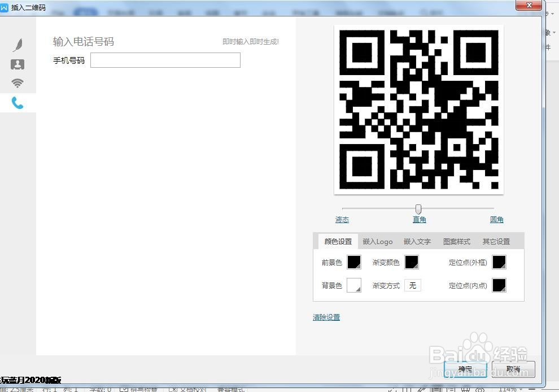Choose the 圆角 style link
Image resolution: width=559 pixels, height=392 pixels.
tap(497, 220)
